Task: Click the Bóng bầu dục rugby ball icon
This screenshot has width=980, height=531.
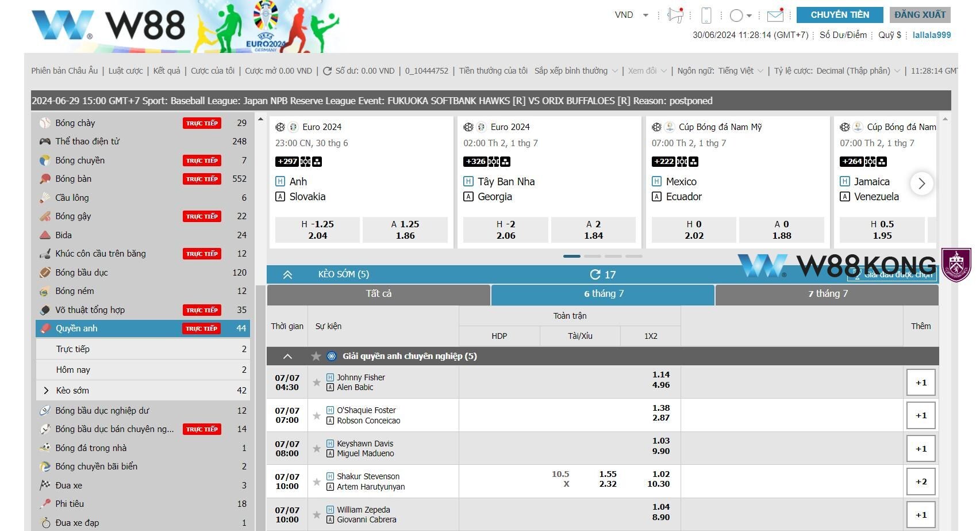Action: (45, 272)
